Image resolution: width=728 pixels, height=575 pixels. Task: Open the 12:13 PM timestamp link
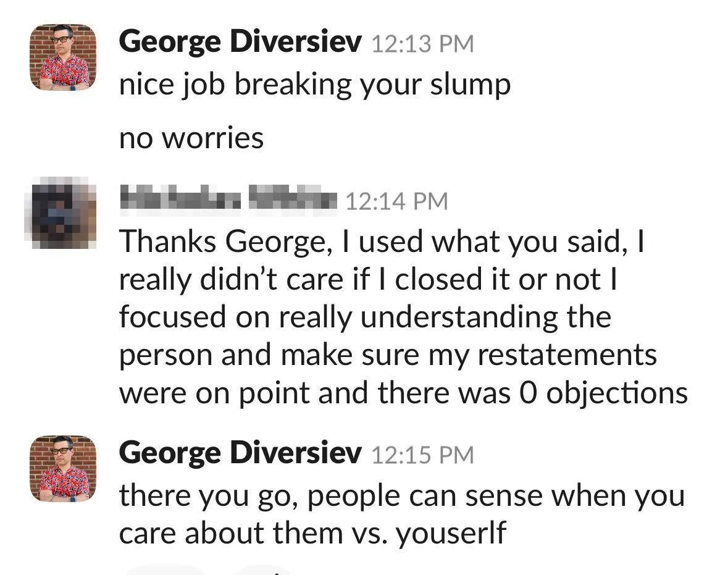click(x=422, y=44)
